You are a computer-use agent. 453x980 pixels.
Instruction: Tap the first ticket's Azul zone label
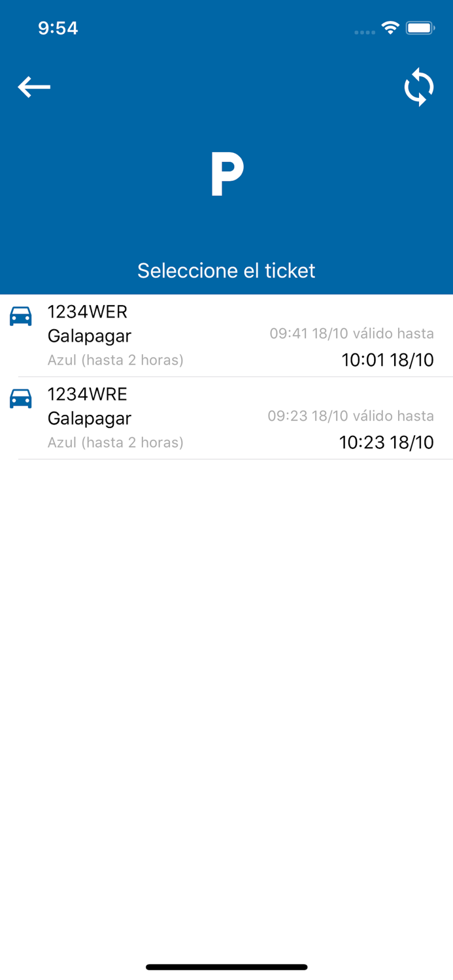116,360
